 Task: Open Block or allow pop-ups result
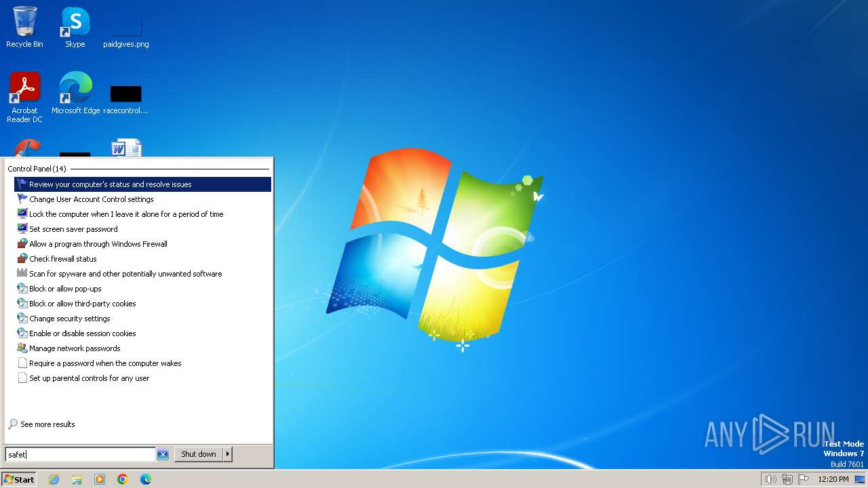pyautogui.click(x=142, y=289)
